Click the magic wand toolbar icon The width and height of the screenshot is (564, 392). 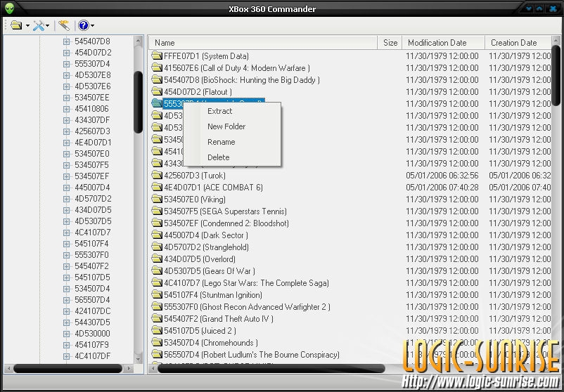coord(64,25)
